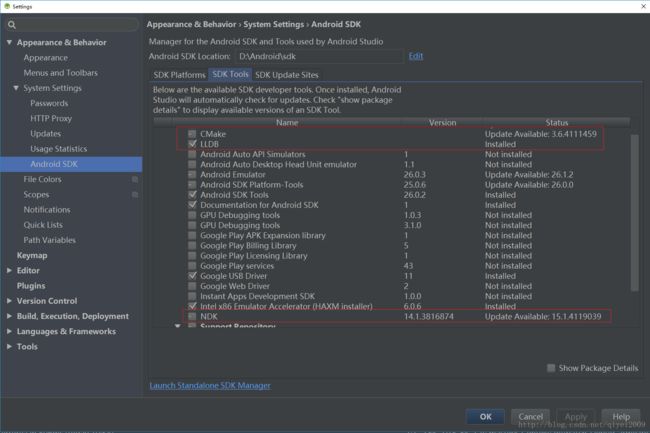This screenshot has height=433, width=650.
Task: Tick the NDK checkbox
Action: (192, 317)
